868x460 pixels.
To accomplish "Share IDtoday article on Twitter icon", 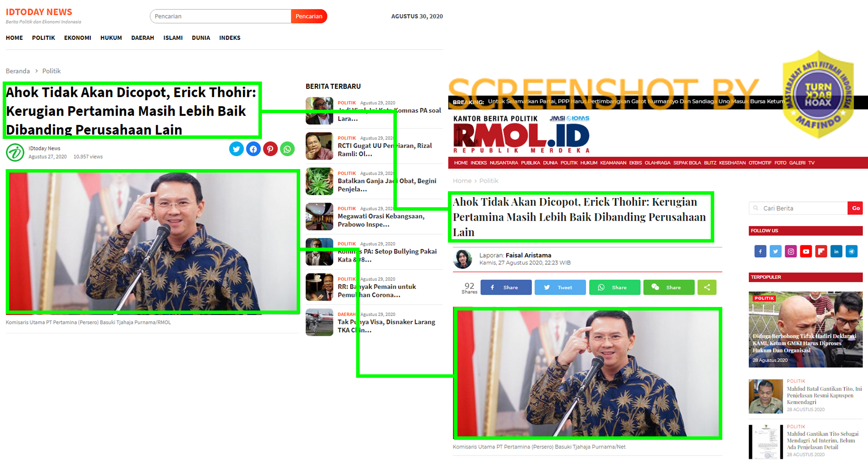I will pos(236,149).
